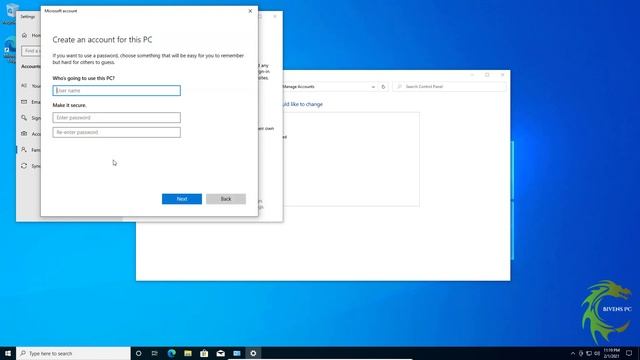The height and width of the screenshot is (360, 640).
Task: Click the Home icon in Settings sidebar
Action: 24,36
